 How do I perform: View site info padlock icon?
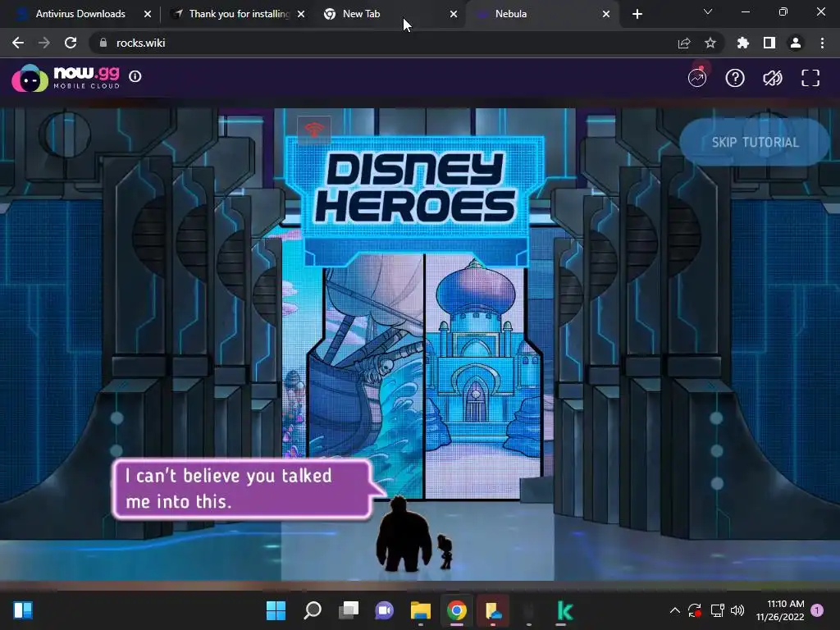[x=103, y=43]
